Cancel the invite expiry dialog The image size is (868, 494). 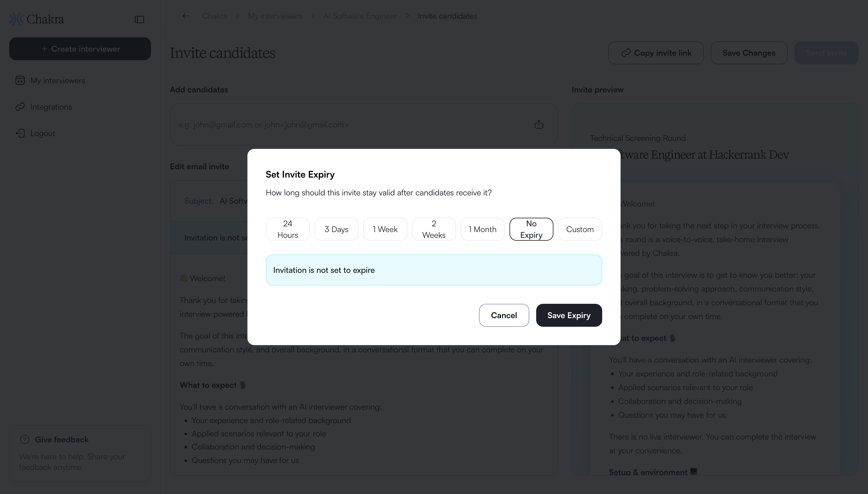coord(504,315)
